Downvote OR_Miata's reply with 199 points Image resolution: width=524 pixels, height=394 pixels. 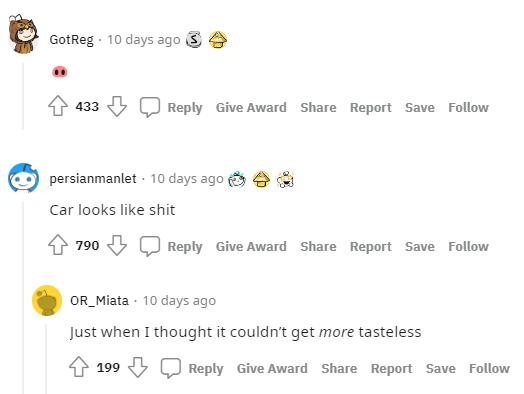tap(138, 367)
